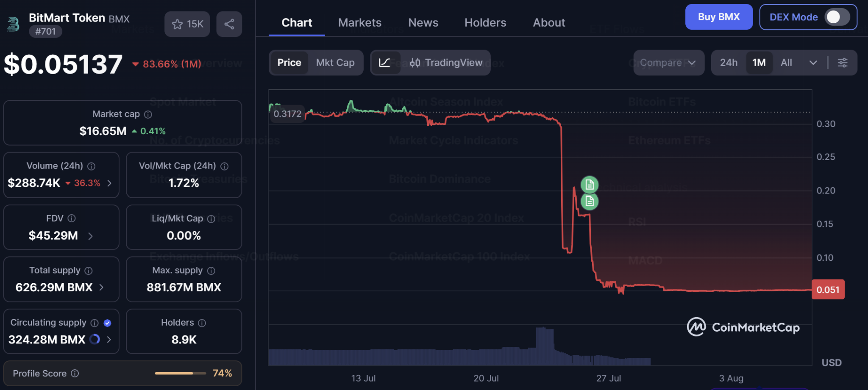Click the #701 rank badge

[45, 31]
